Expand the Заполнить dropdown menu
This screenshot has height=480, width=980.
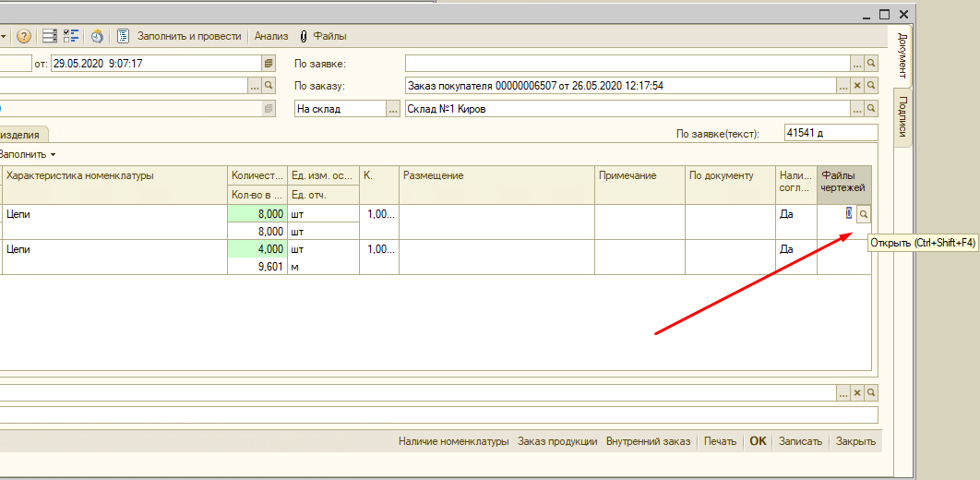[26, 154]
